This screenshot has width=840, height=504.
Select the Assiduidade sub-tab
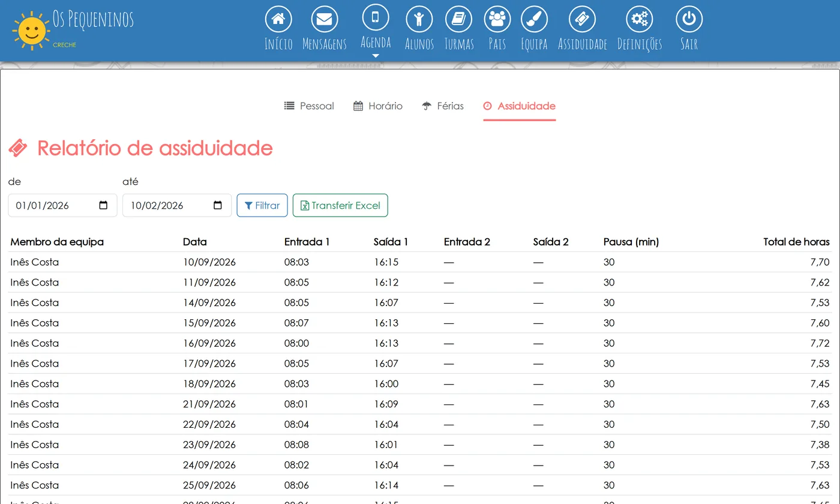point(520,106)
